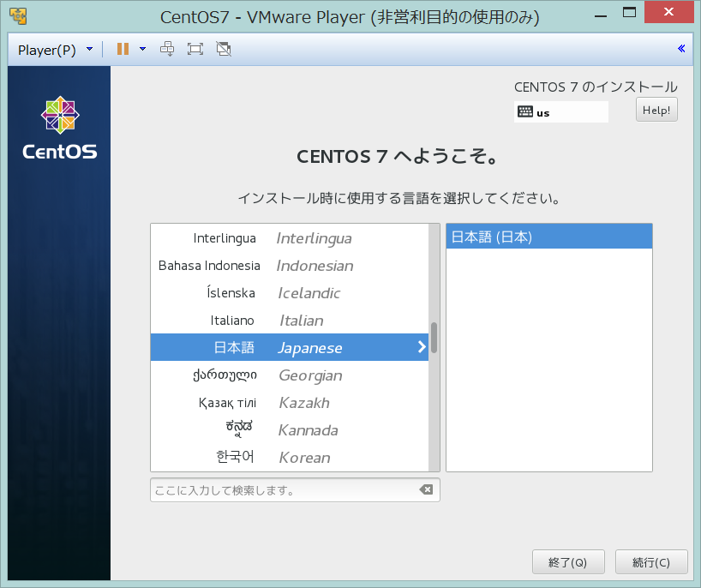Open the power options dropdown arrow

[142, 49]
